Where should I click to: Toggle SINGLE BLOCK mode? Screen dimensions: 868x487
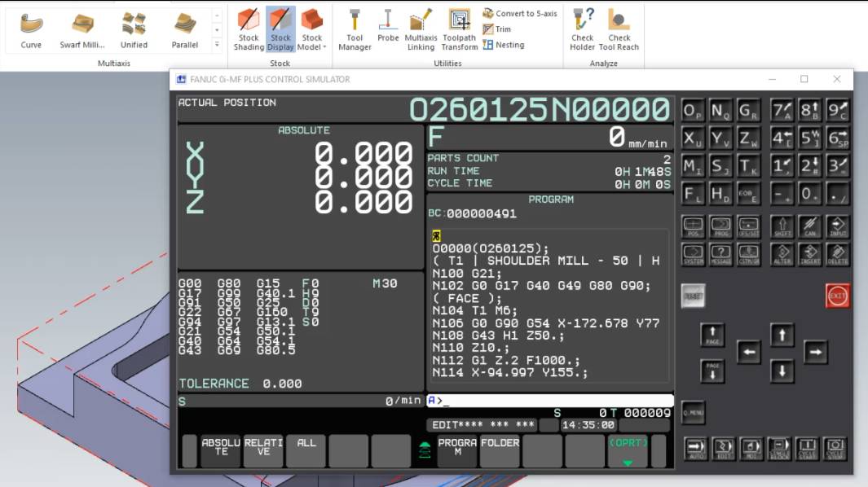click(x=779, y=448)
